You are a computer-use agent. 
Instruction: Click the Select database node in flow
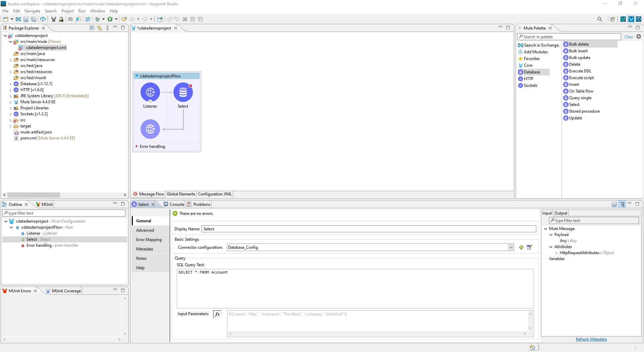tap(183, 93)
